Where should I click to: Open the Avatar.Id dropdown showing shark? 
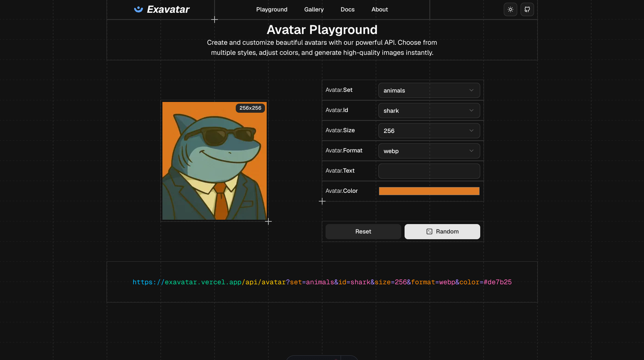[x=429, y=110]
